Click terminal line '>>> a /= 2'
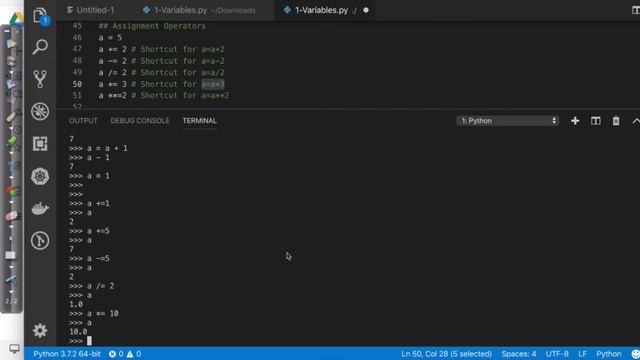This screenshot has height=360, width=640. 91,286
